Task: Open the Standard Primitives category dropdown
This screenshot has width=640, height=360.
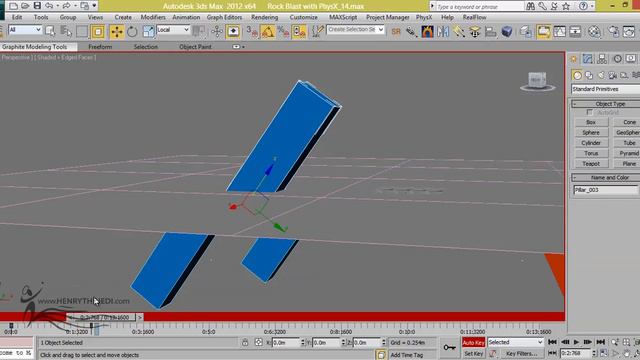Action: tap(606, 89)
